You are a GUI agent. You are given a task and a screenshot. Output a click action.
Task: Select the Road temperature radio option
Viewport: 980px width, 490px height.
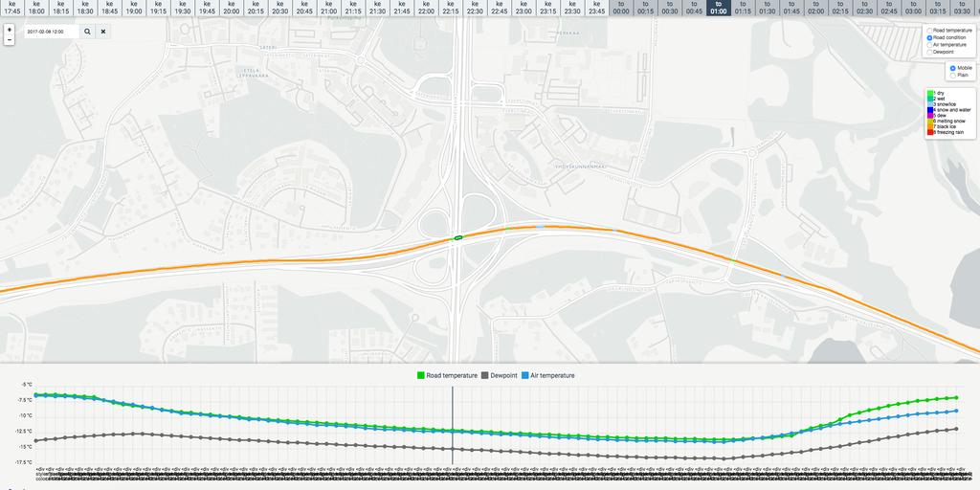(x=929, y=30)
